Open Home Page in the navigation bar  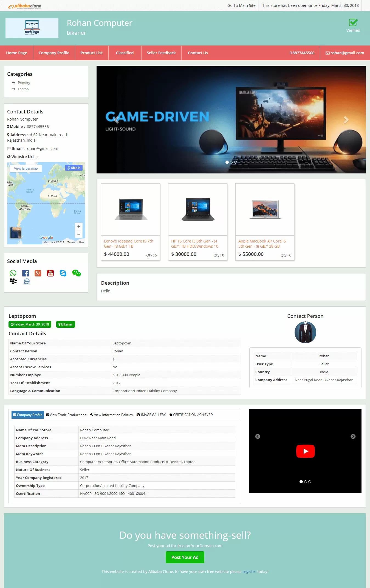point(16,53)
